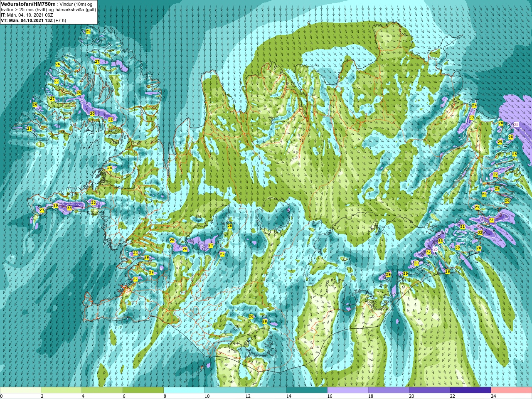Select the dark teal 14–16 m/s legend swatch
The width and height of the screenshot is (532, 399).
(x=307, y=390)
